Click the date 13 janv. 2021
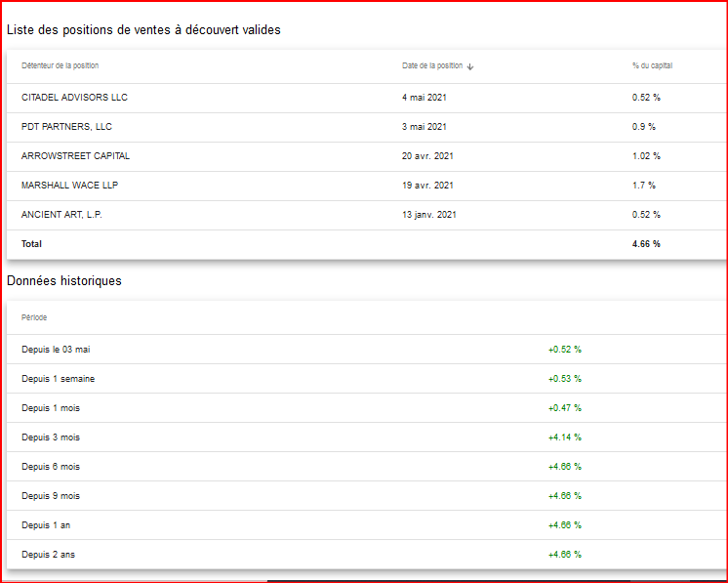728x583 pixels. click(x=429, y=215)
